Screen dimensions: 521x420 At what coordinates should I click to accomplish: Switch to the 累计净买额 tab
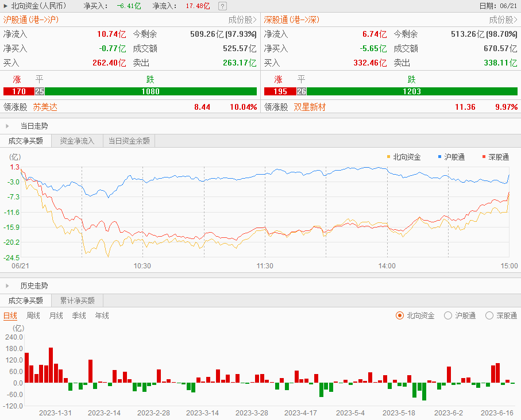coord(77,300)
